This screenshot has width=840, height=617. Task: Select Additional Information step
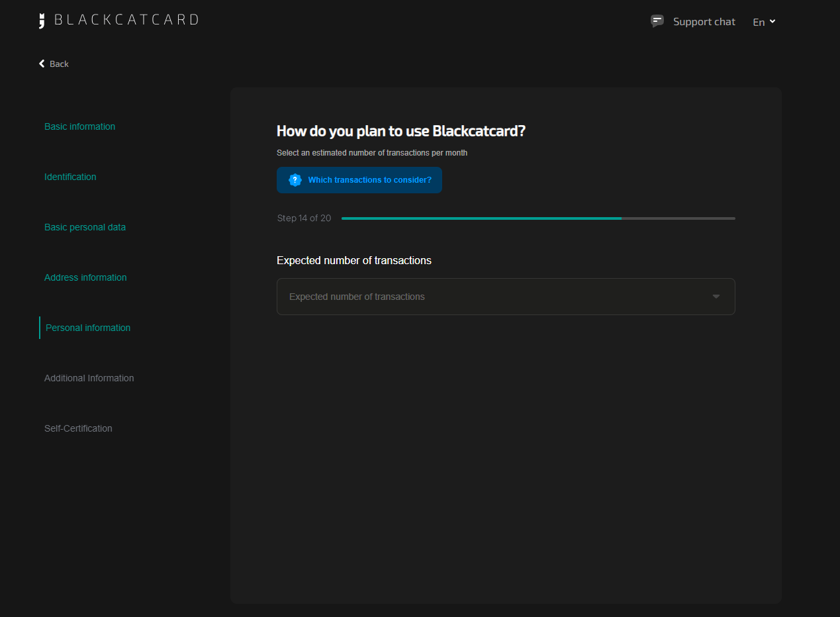(x=89, y=378)
